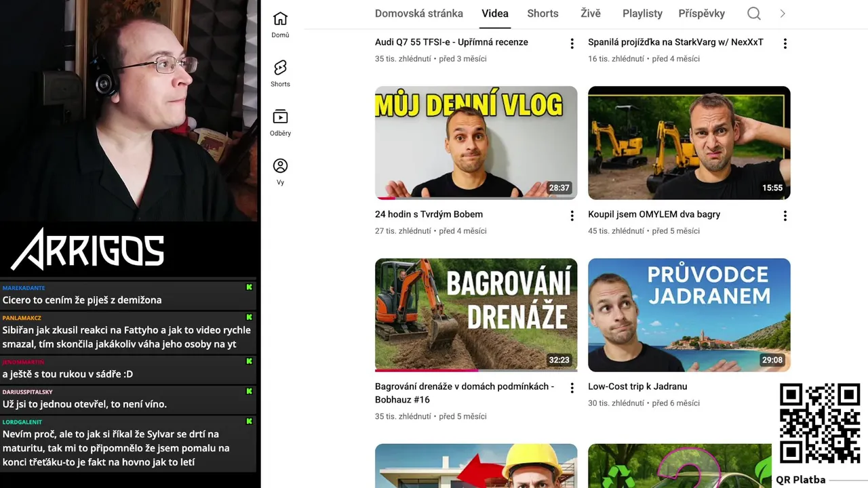Click the '35 tis. zhlédnutí' under Audi Q7
This screenshot has height=488, width=868.
[x=403, y=59]
